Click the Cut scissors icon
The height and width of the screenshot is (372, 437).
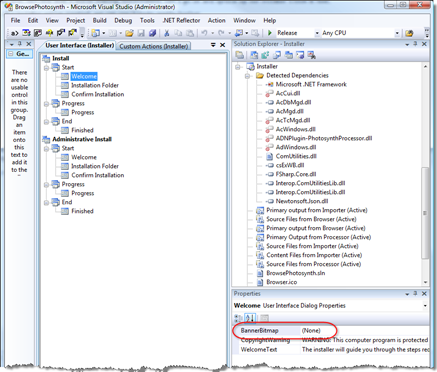(x=167, y=33)
